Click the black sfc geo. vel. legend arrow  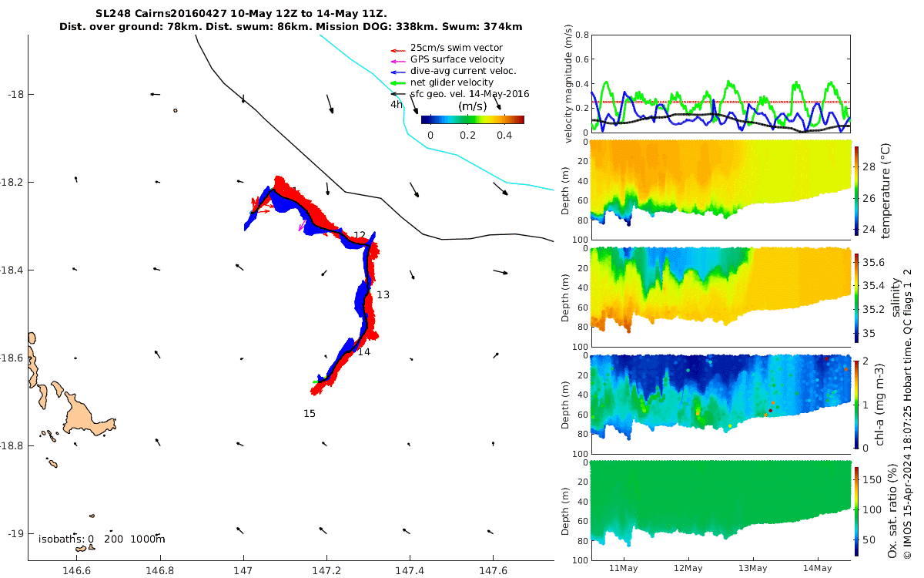coord(398,94)
